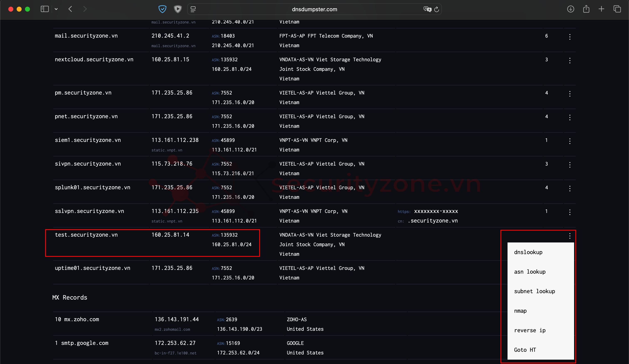The image size is (629, 364).
Task: Select the 10 mx.zoho.com record
Action: 77,319
